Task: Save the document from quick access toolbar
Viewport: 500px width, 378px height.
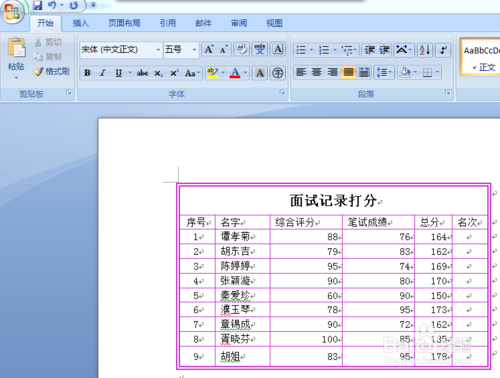Action: tap(37, 5)
